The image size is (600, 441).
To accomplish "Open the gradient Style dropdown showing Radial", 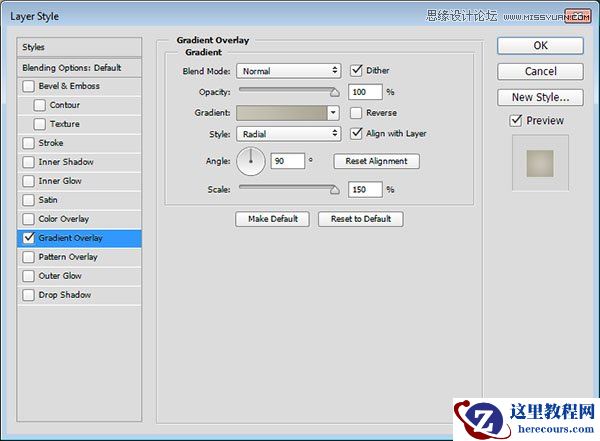I will tap(289, 134).
